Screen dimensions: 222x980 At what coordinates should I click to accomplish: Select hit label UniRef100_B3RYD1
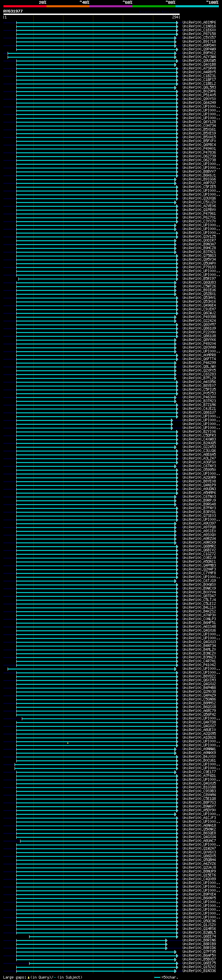[199, 512]
